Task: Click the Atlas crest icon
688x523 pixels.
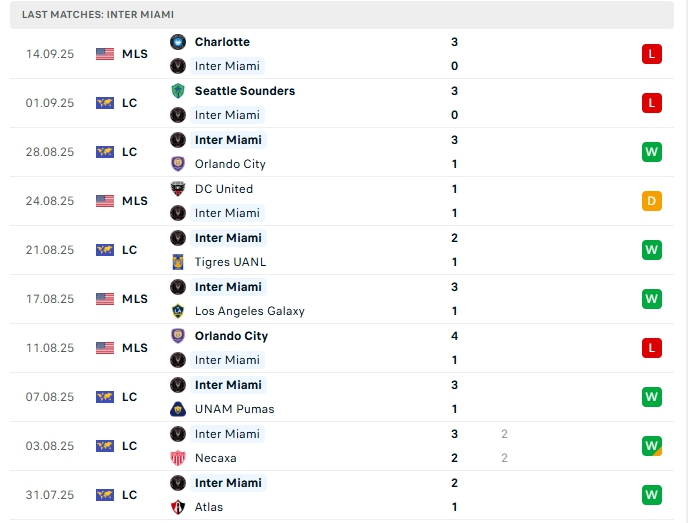Action: tap(178, 507)
